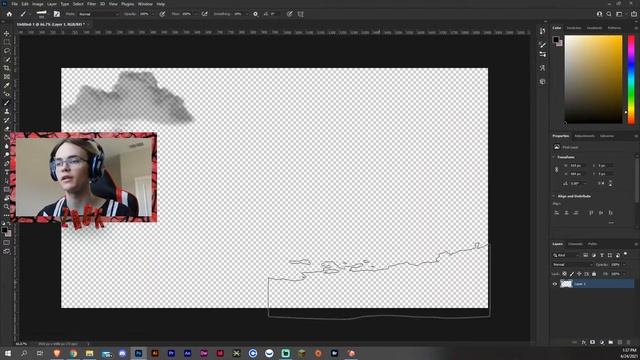Viewport: 640px width, 360px height.
Task: Toggle pressure for opacity icon
Action: point(162,14)
